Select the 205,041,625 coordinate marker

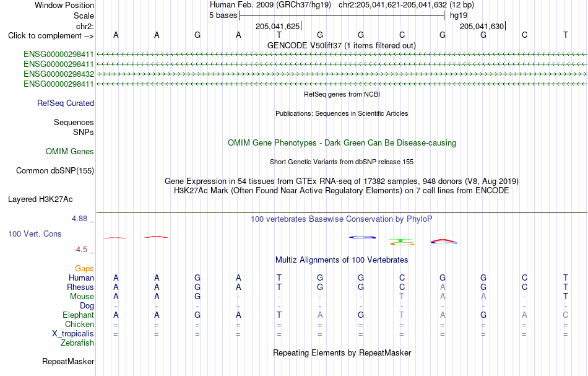[x=278, y=26]
